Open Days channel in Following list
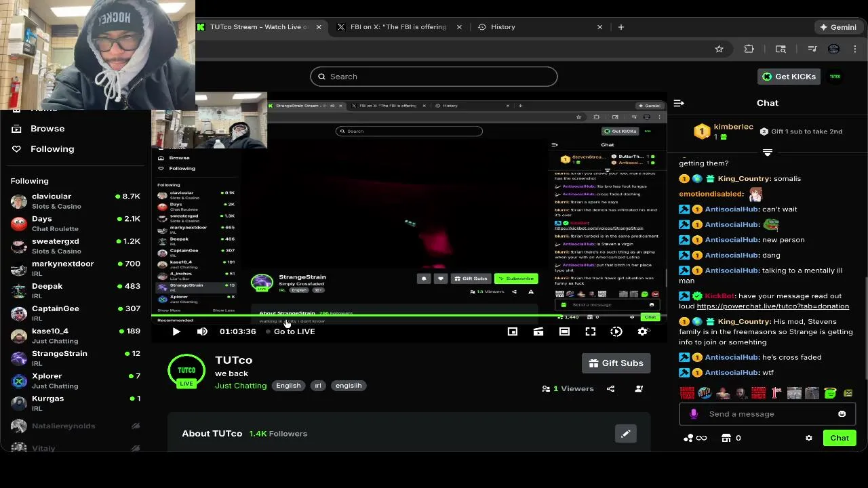The width and height of the screenshot is (868, 488). pyautogui.click(x=76, y=224)
